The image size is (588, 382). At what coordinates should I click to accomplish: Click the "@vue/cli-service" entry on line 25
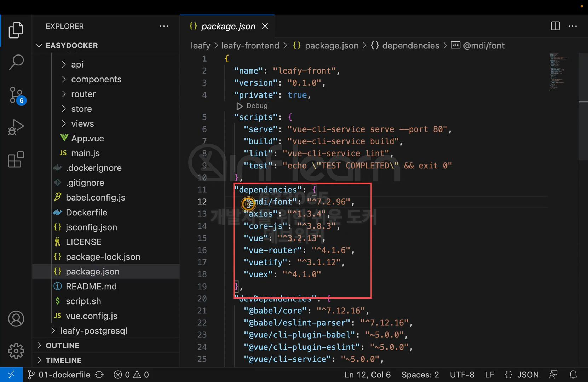[x=313, y=359]
